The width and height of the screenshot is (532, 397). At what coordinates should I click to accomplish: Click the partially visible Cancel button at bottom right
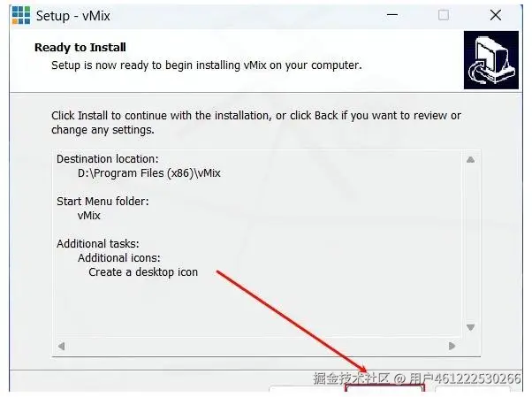pos(473,388)
